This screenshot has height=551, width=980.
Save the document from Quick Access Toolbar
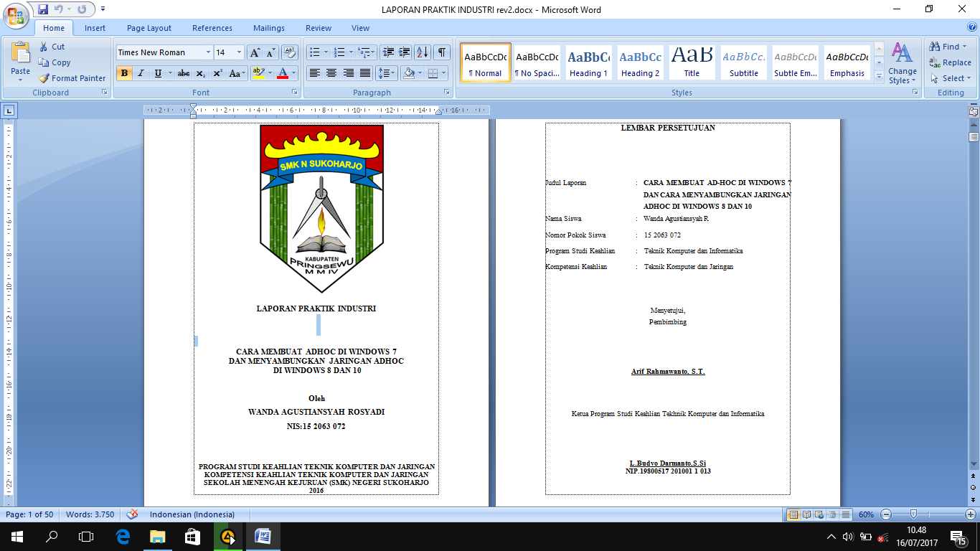click(x=43, y=9)
